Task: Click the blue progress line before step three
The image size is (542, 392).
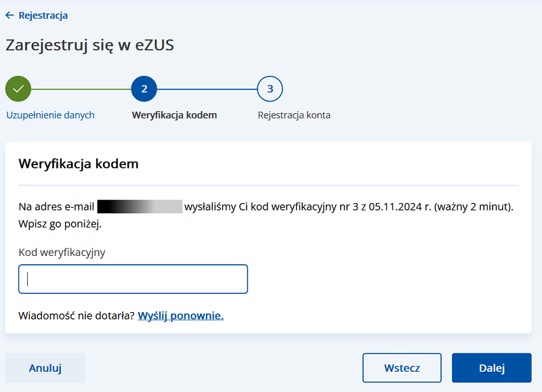Action: pyautogui.click(x=207, y=89)
